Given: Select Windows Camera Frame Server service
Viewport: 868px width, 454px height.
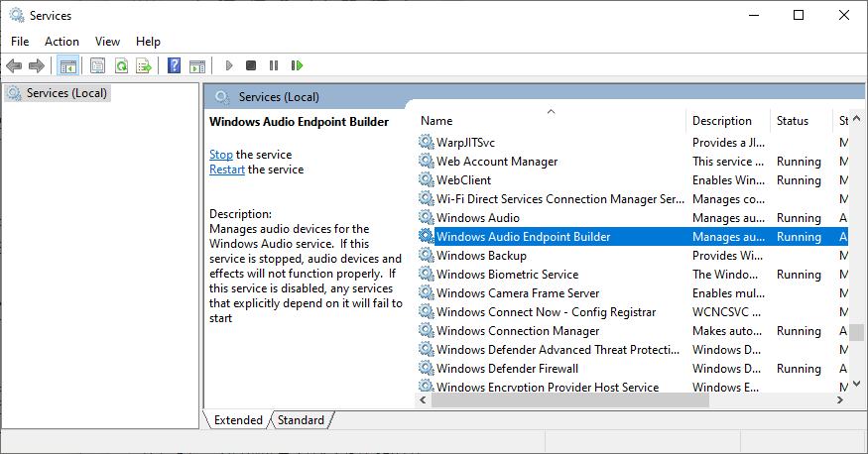Looking at the screenshot, I should coord(633,292).
